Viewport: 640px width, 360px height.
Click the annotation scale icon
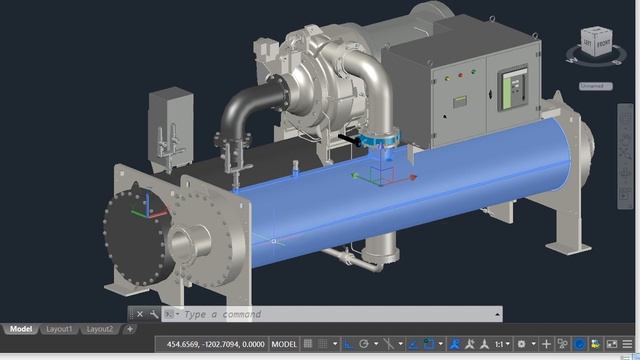[484, 344]
